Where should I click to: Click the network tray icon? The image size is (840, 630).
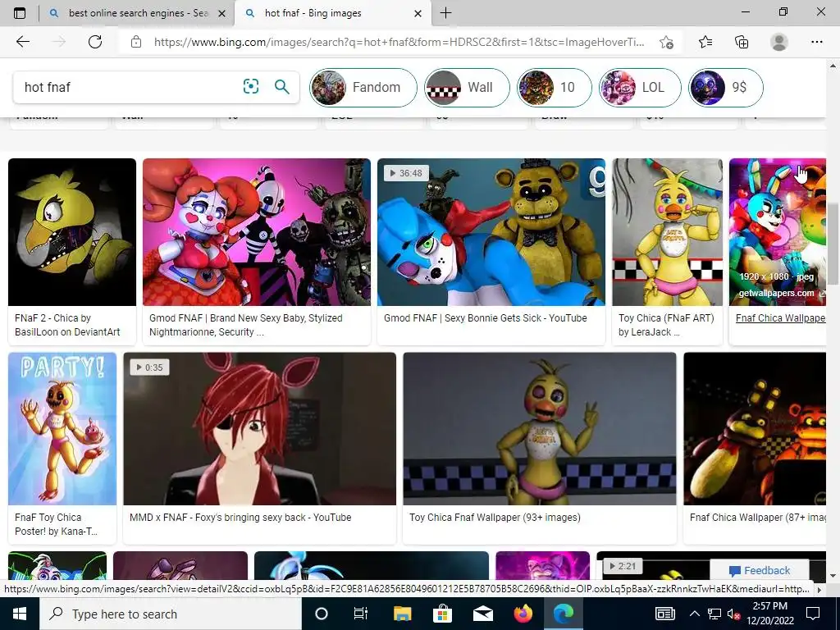coord(714,614)
